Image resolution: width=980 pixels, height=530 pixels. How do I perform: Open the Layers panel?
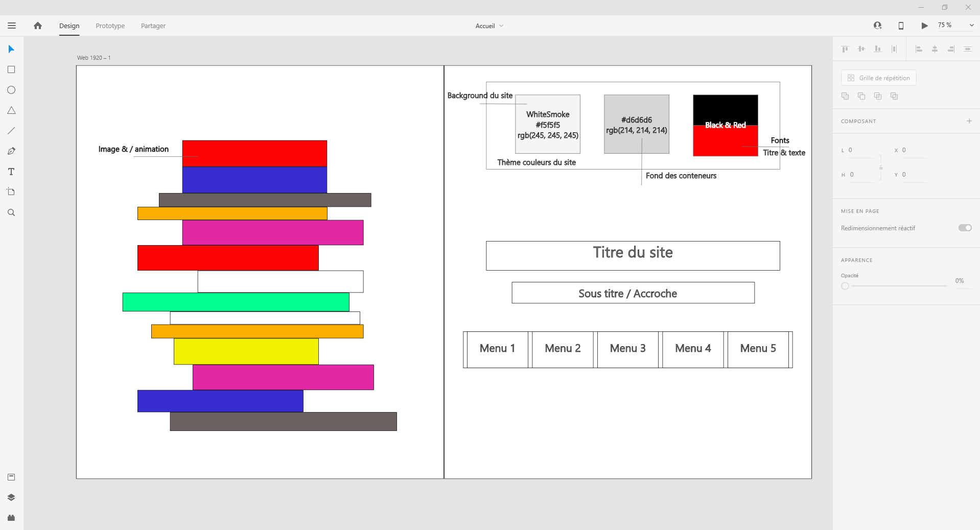point(11,497)
